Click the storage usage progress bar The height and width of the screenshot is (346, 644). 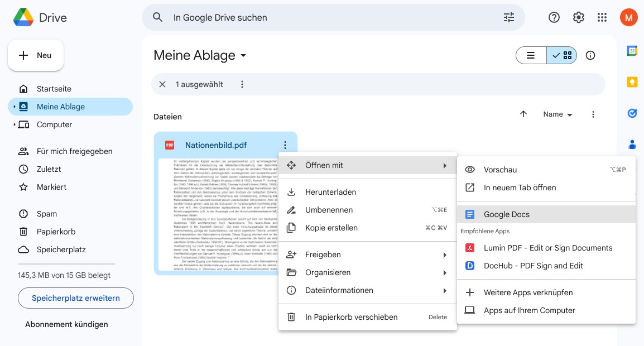66,264
